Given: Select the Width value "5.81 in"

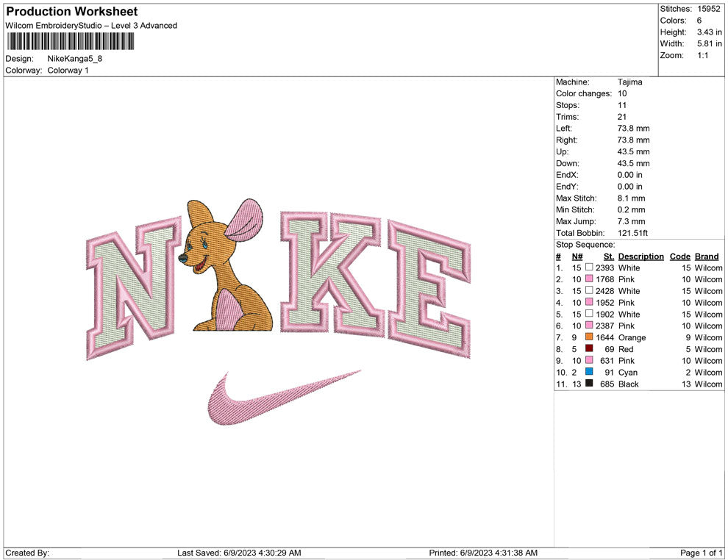Looking at the screenshot, I should click(x=710, y=43).
